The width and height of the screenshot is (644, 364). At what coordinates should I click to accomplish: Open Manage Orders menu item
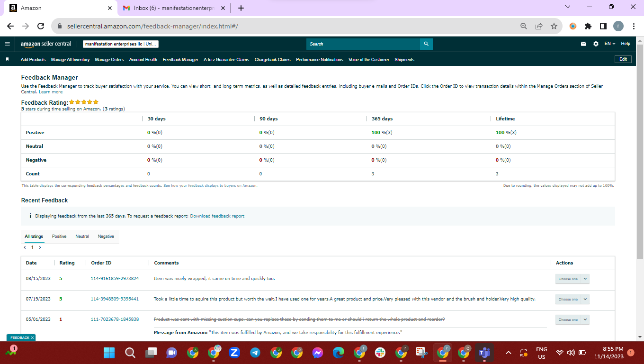pyautogui.click(x=109, y=60)
